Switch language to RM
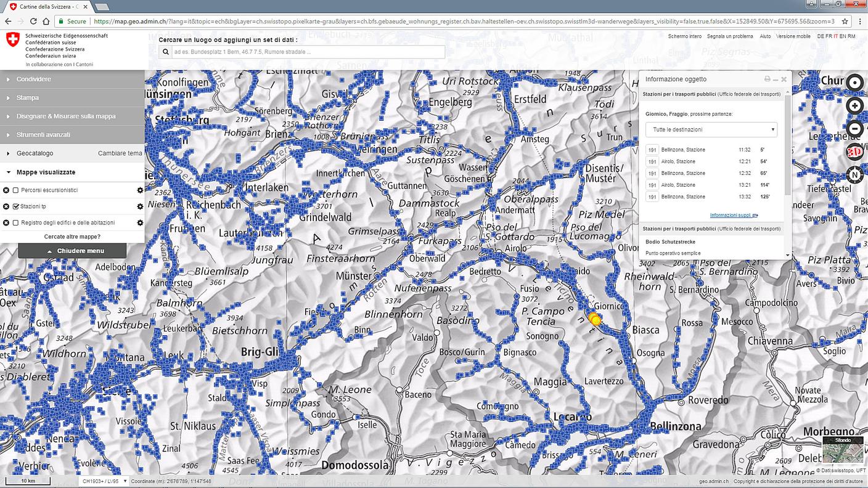 pos(852,36)
